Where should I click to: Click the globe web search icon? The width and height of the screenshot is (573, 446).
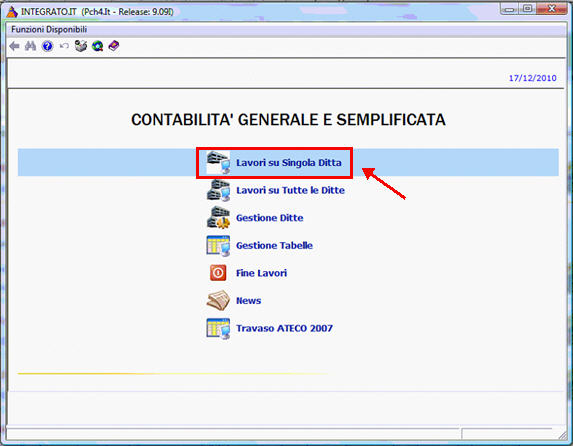(98, 46)
